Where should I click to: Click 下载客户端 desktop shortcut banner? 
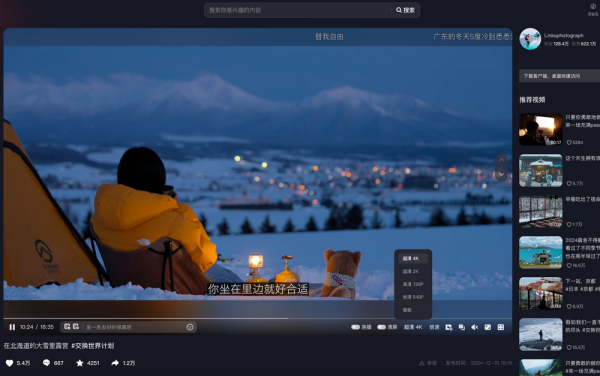(x=559, y=76)
